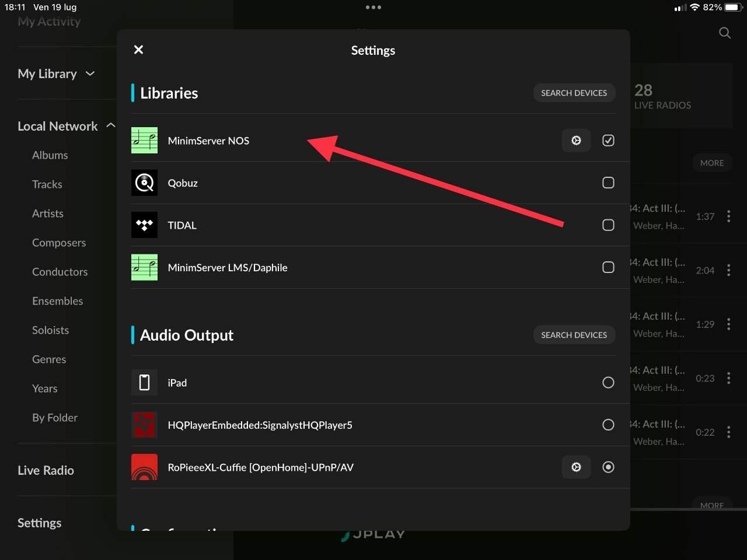
Task: Tap the MinimServer LMS/Daphile music note icon
Action: [x=144, y=267]
